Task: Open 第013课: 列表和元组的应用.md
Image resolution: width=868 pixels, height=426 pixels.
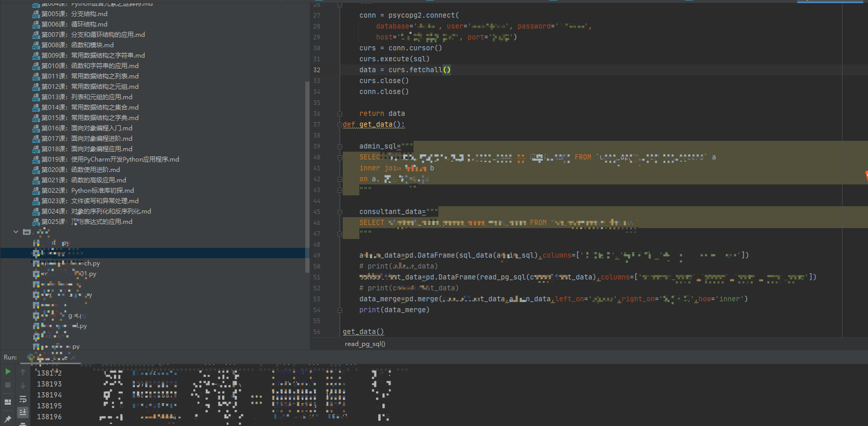Action: [x=87, y=97]
